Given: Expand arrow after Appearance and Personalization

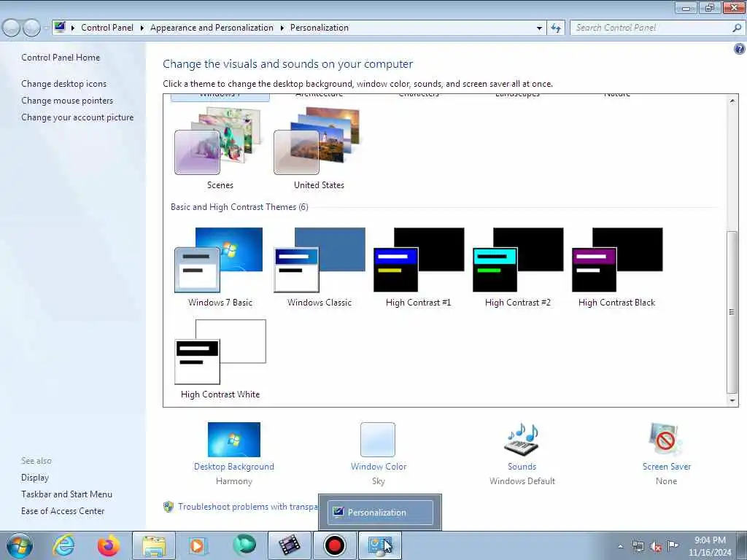Looking at the screenshot, I should coord(282,28).
